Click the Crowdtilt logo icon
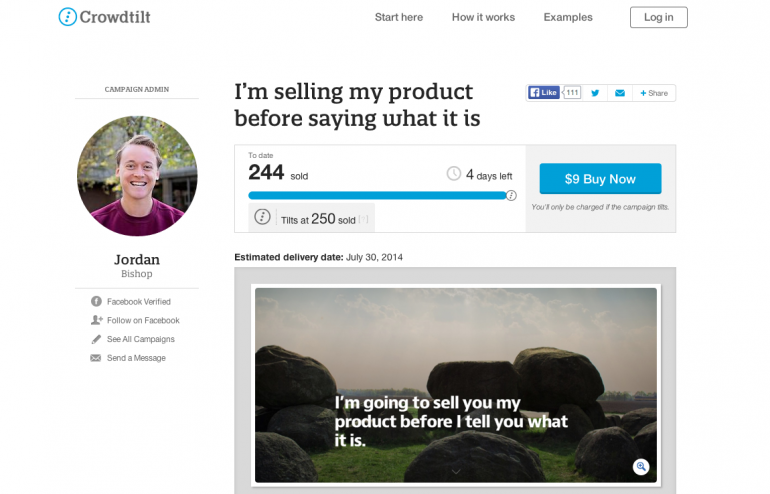This screenshot has width=770, height=494. click(67, 17)
